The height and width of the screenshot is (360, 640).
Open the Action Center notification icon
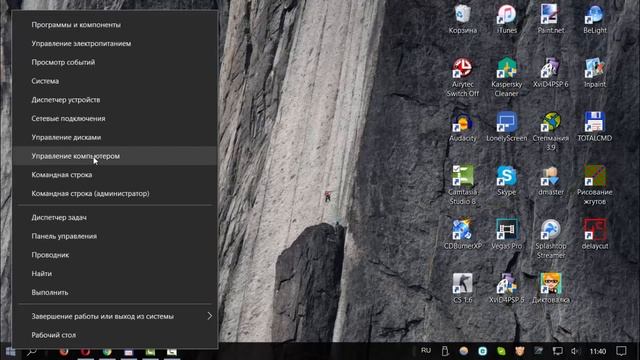[621, 351]
